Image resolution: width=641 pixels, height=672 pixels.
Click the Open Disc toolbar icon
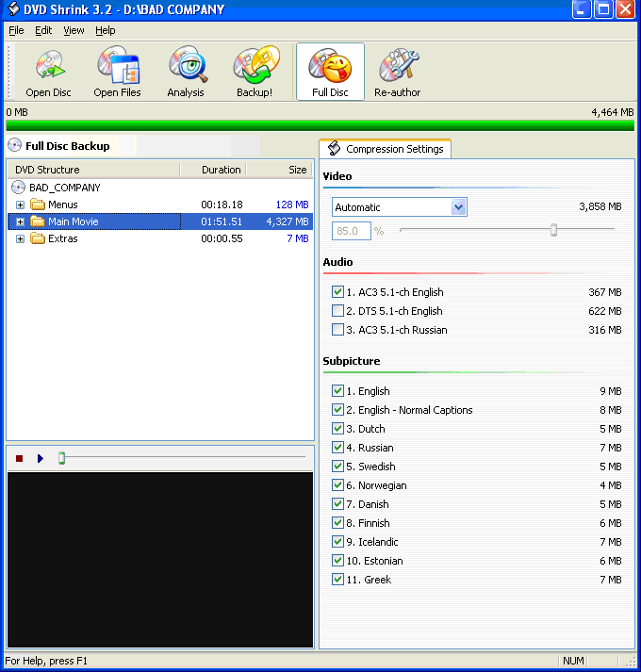click(x=48, y=72)
